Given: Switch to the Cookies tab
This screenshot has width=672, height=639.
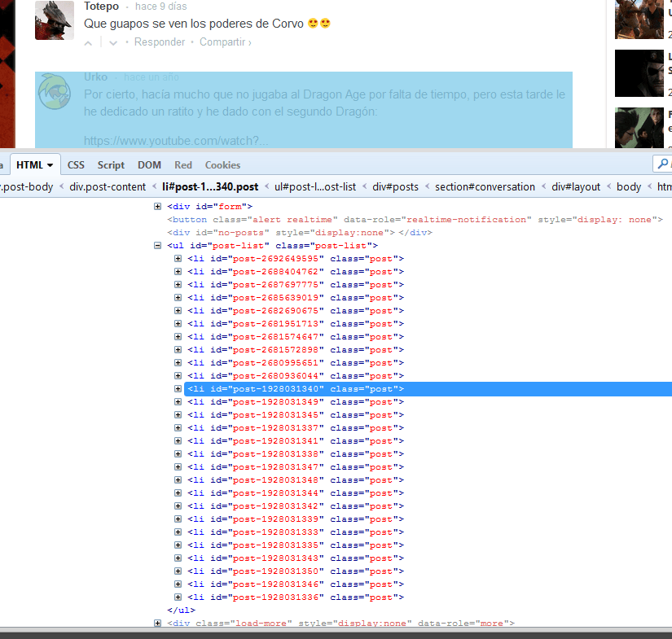Looking at the screenshot, I should (x=222, y=165).
